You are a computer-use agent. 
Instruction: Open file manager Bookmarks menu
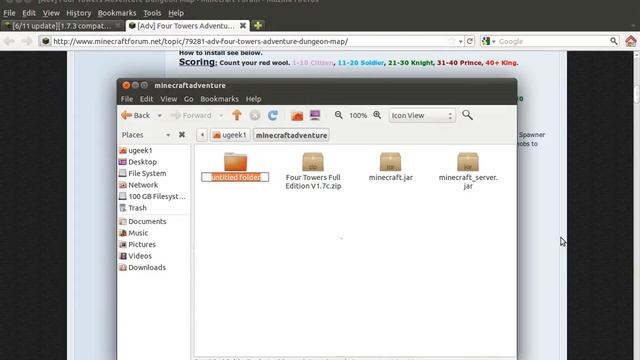[219, 99]
